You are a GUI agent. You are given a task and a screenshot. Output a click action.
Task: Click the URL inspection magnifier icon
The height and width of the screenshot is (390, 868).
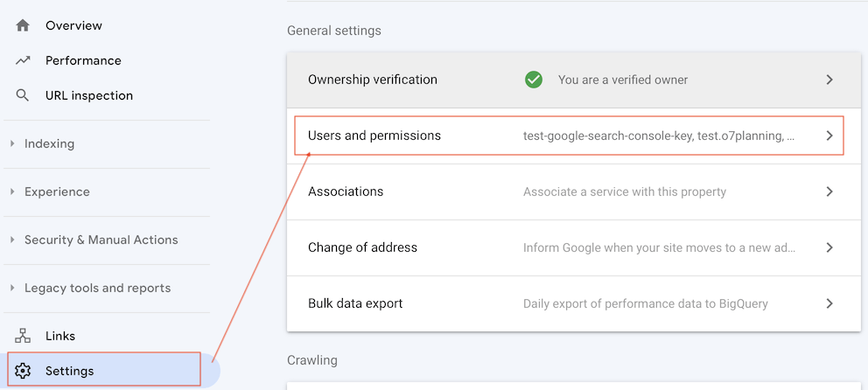click(x=23, y=95)
